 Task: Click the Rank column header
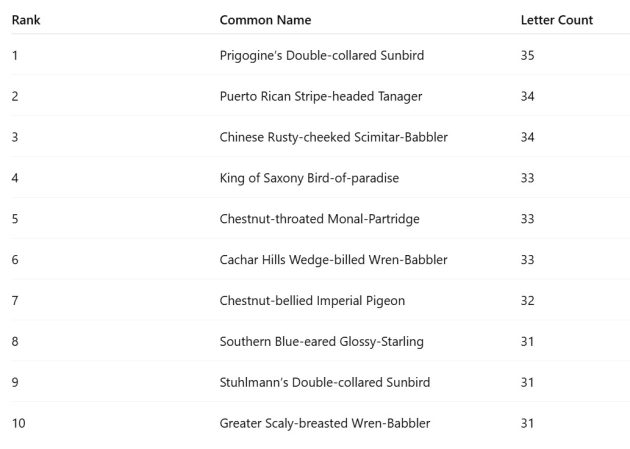26,20
